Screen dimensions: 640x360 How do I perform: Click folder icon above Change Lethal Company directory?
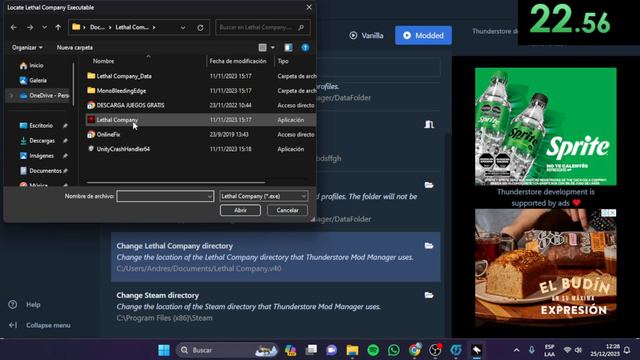[x=429, y=185]
